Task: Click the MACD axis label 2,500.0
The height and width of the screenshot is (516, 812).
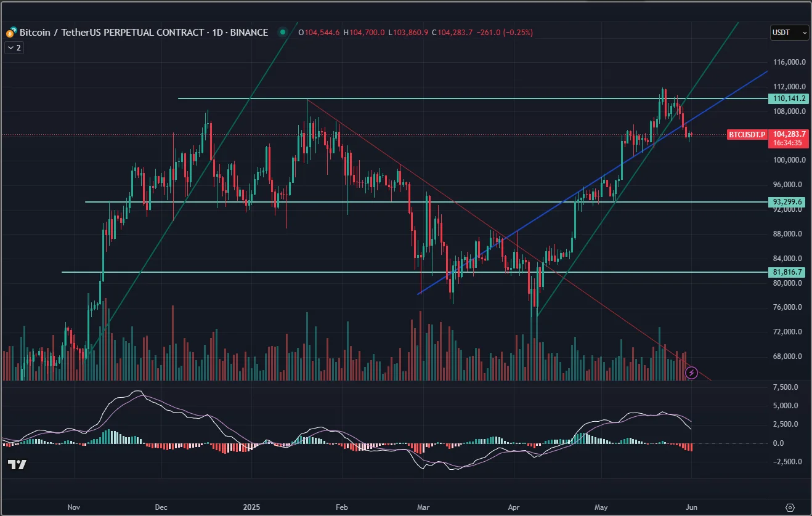Action: 786,424
